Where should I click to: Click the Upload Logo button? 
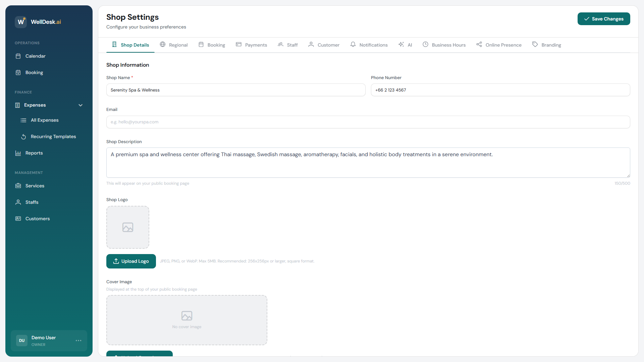click(x=131, y=261)
